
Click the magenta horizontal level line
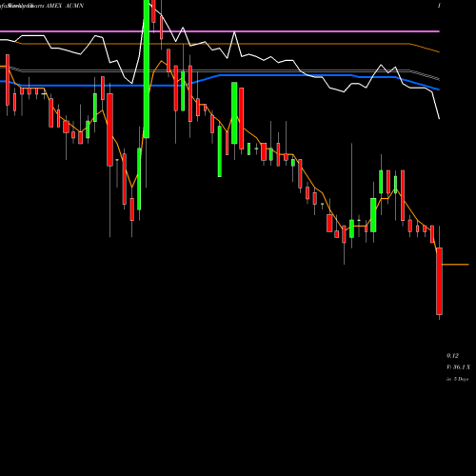tap(220, 31)
